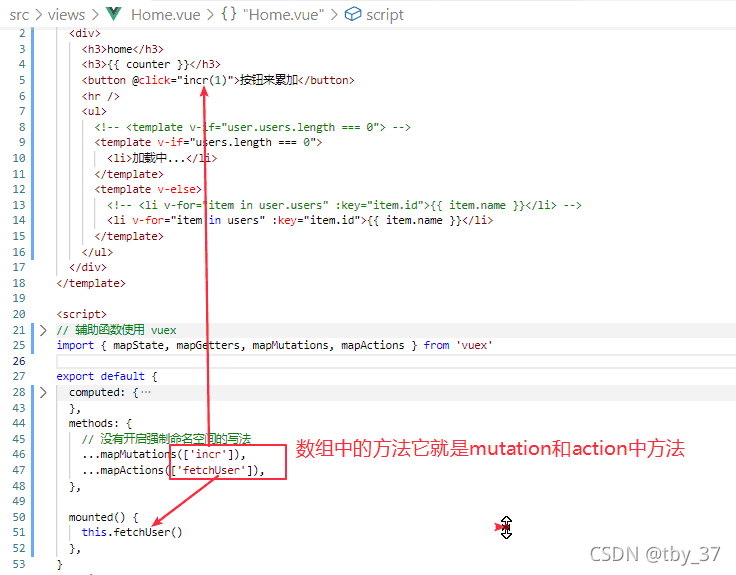The height and width of the screenshot is (575, 736).
Task: Click line number 5 in gutter
Action: [x=22, y=80]
